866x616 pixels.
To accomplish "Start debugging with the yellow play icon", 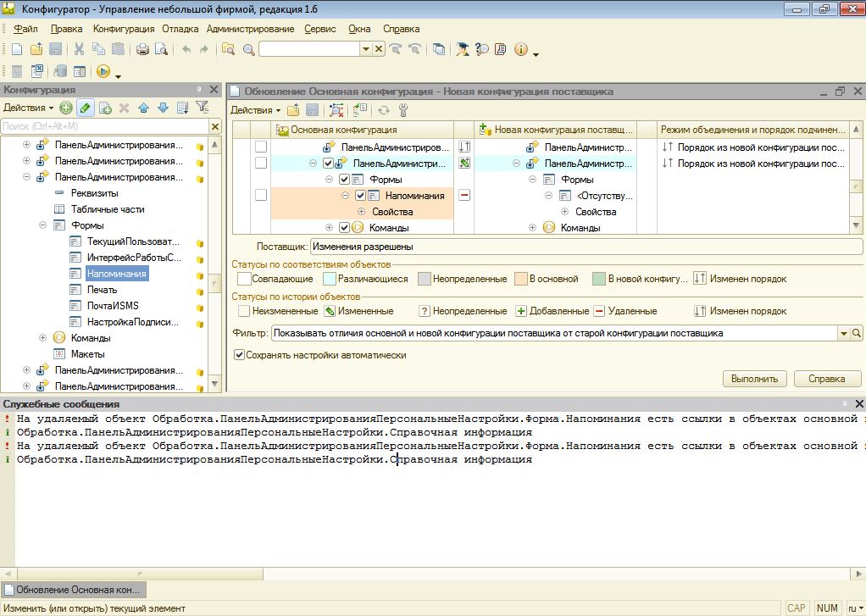I will pos(103,72).
